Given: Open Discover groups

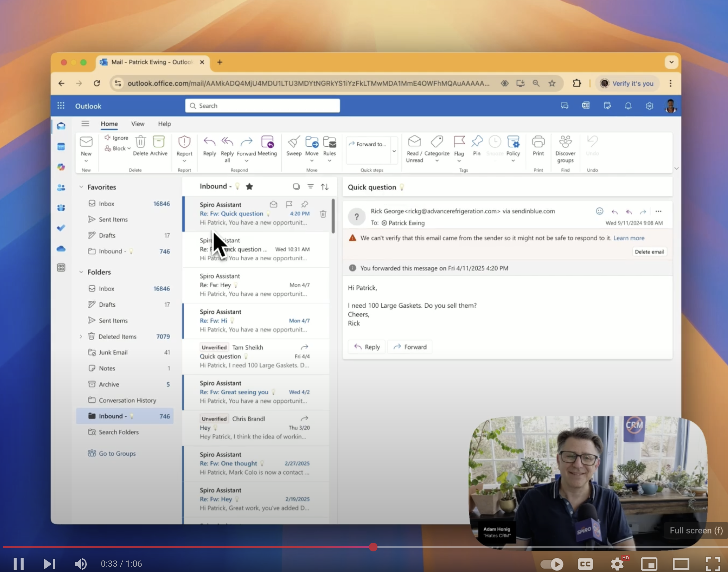Looking at the screenshot, I should [x=565, y=142].
